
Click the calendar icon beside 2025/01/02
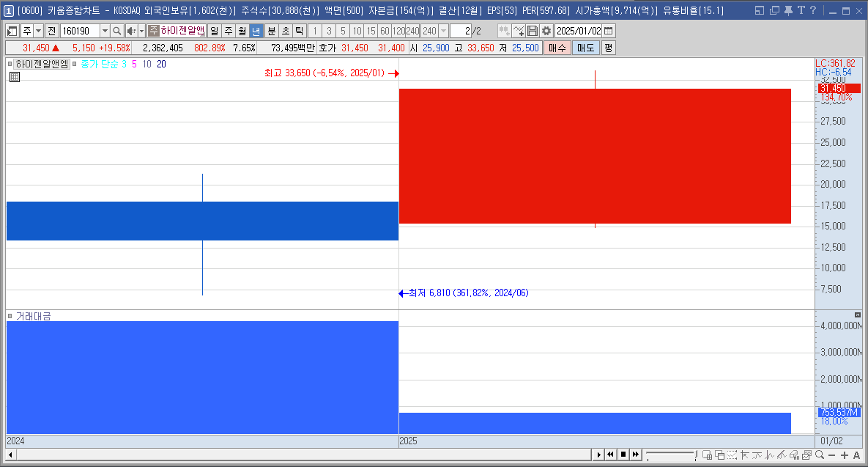click(609, 31)
